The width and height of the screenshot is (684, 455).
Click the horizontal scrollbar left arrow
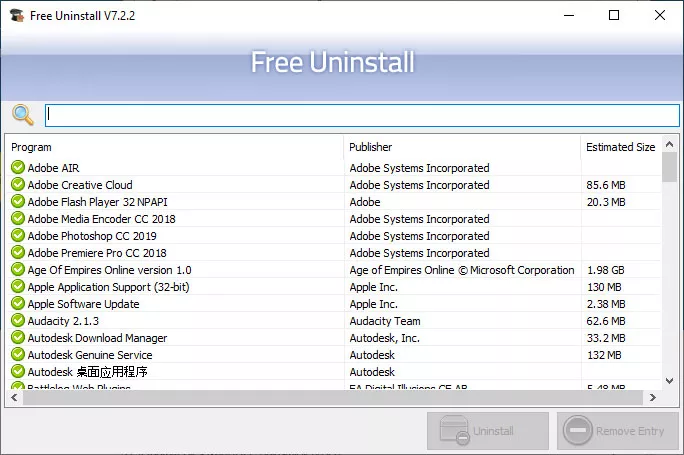(14, 397)
